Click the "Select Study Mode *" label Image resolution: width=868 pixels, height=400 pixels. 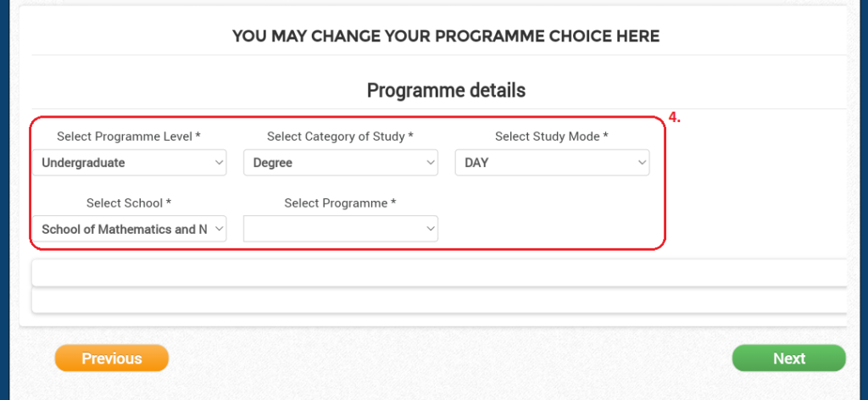click(x=552, y=136)
